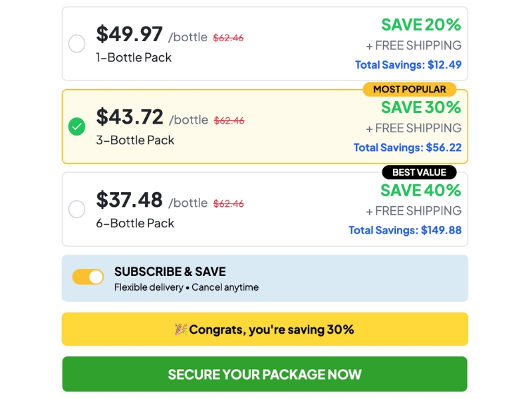This screenshot has width=532, height=399.
Task: Click the checked 3-Bottle Pack radio button
Action: click(77, 126)
